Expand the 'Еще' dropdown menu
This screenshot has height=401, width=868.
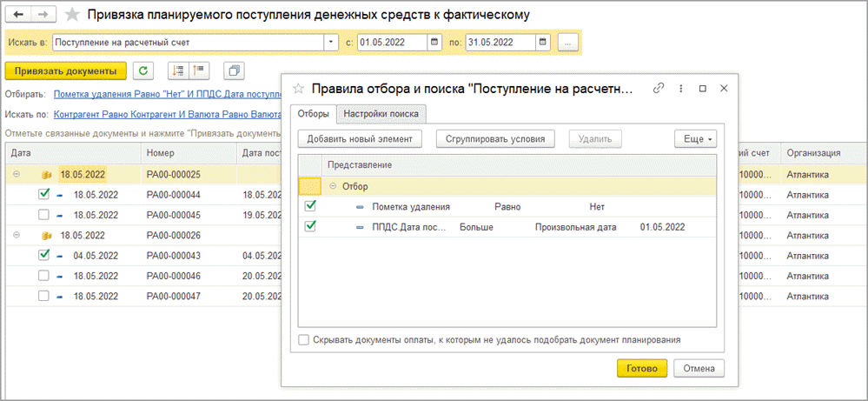click(695, 138)
